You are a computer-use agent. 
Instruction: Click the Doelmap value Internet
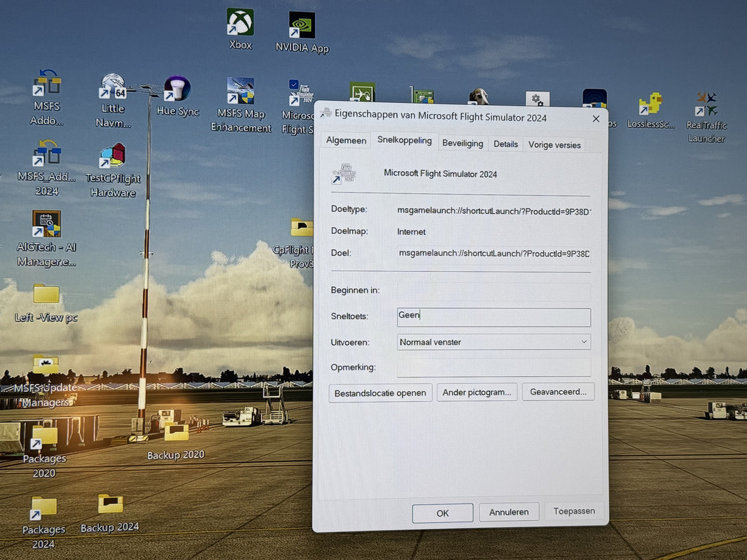pos(411,232)
